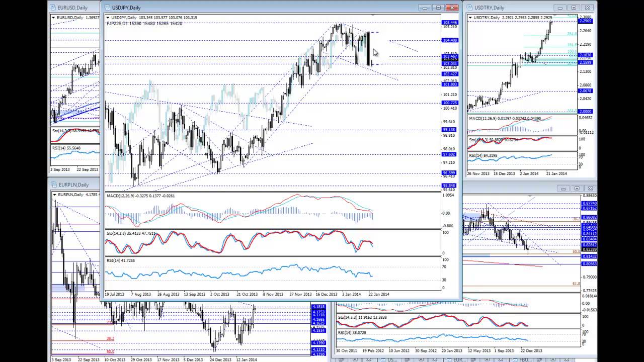Open the EURUSD.Daily chart dropdown triangle
644x362 pixels.
tap(53, 18)
